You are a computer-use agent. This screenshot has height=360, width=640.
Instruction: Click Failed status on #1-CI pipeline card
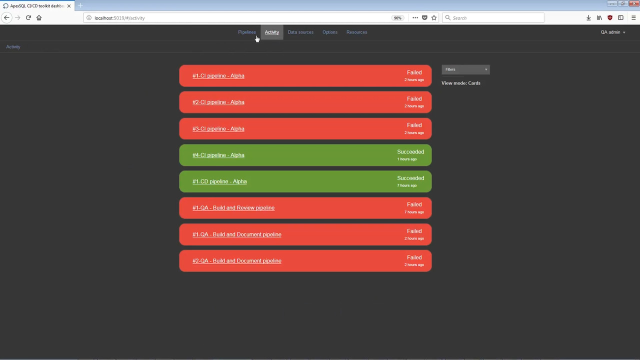[414, 73]
